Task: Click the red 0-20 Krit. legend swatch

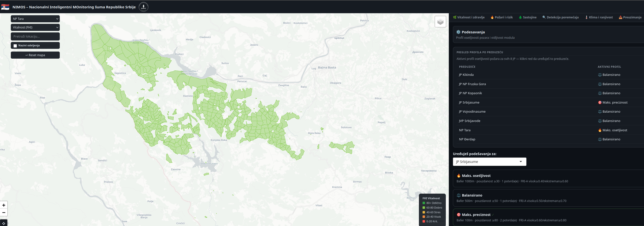Action: pos(424,221)
